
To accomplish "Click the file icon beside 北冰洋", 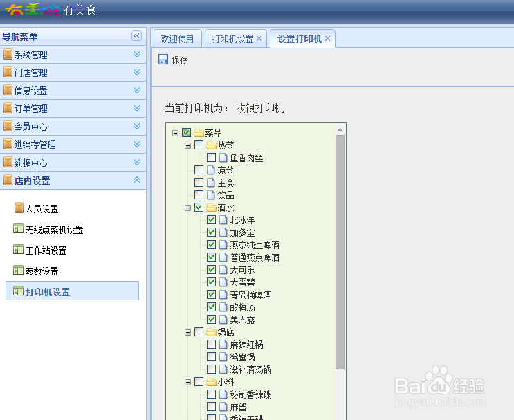I will pos(223,220).
